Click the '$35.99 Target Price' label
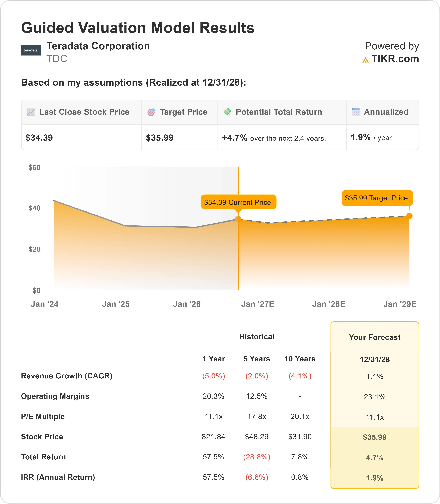This screenshot has height=504, width=440. (377, 198)
